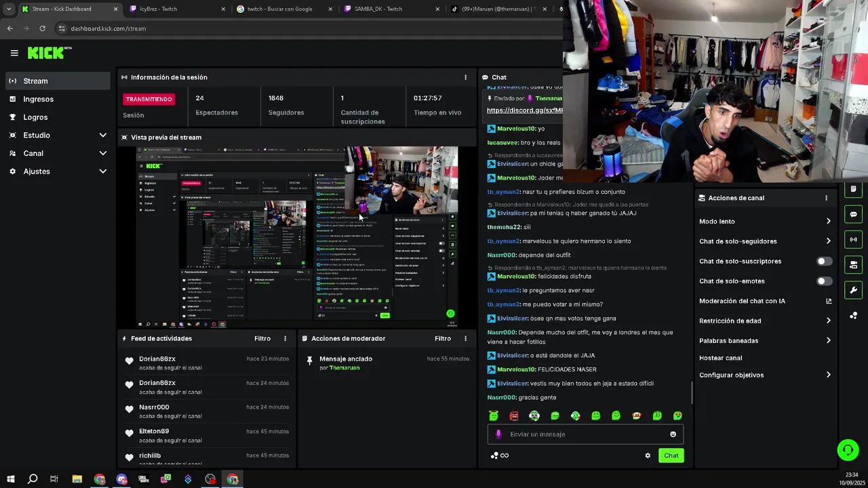Expand Configurar objetivos settings
Viewport: 868px width, 488px height.
(828, 375)
